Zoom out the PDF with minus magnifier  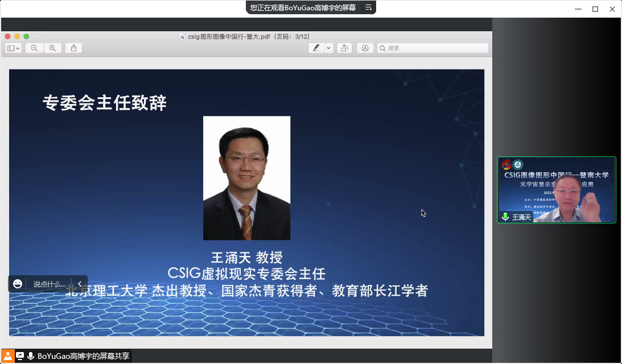click(35, 48)
